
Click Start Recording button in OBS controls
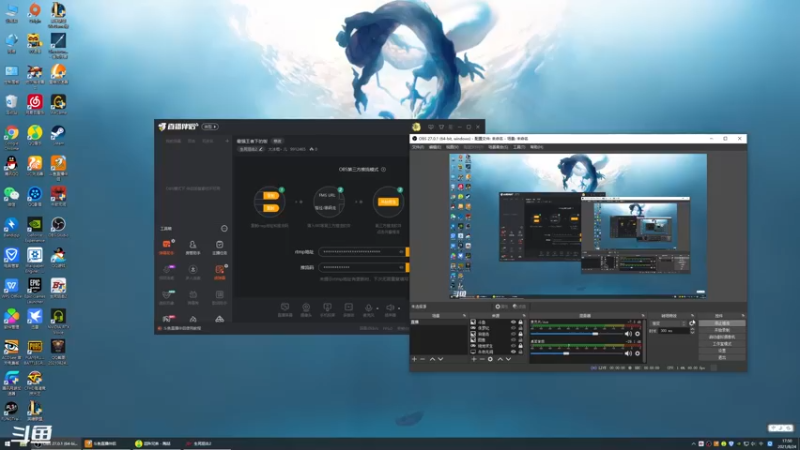[x=722, y=330]
